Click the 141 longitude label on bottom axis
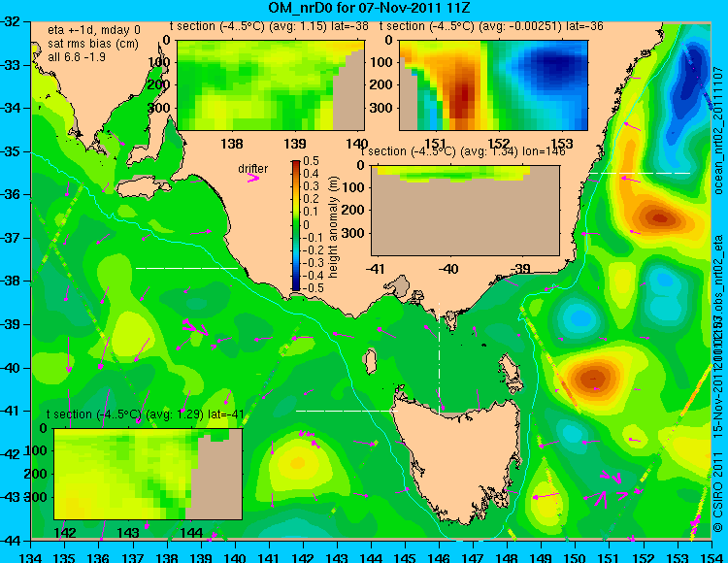 coord(269,557)
